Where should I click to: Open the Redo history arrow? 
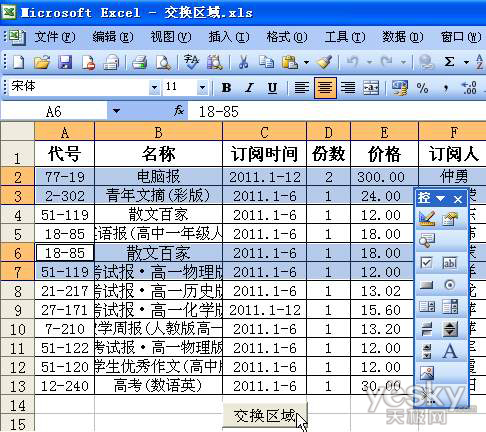(403, 62)
